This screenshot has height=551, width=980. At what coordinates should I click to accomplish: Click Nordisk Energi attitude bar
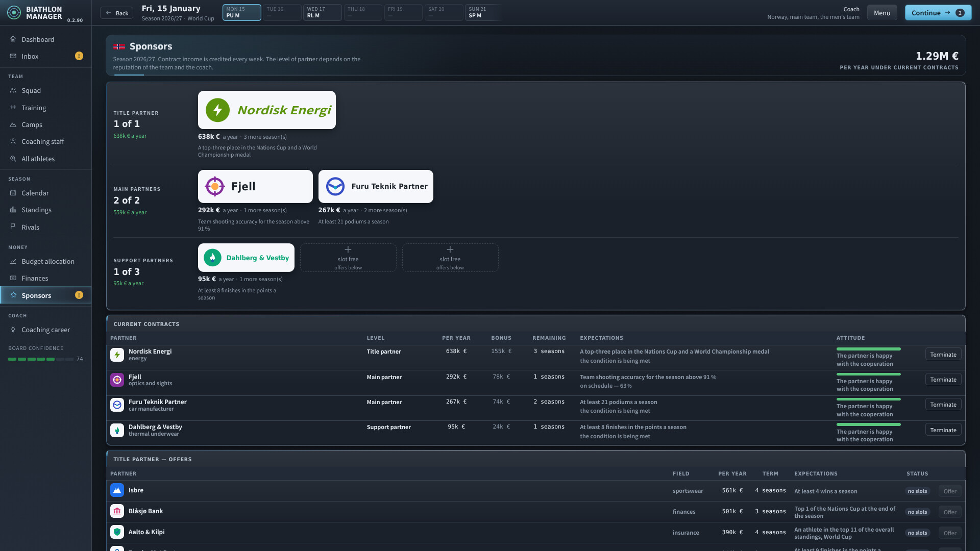click(x=868, y=349)
